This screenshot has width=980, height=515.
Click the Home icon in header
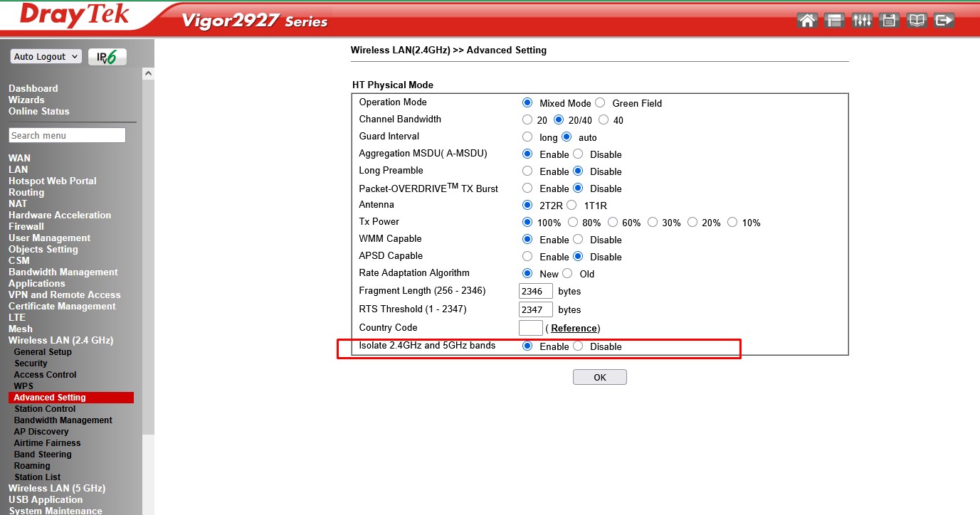[x=807, y=21]
